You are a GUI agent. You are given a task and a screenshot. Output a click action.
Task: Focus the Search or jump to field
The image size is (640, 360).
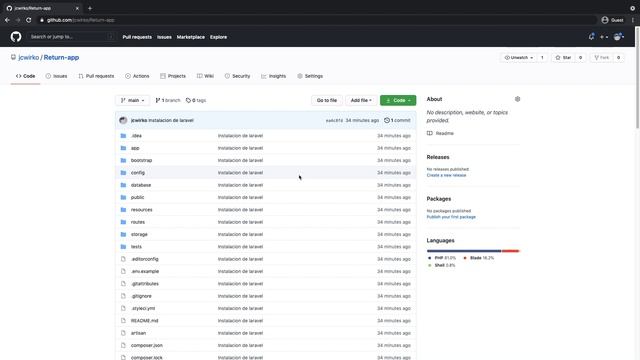point(71,37)
